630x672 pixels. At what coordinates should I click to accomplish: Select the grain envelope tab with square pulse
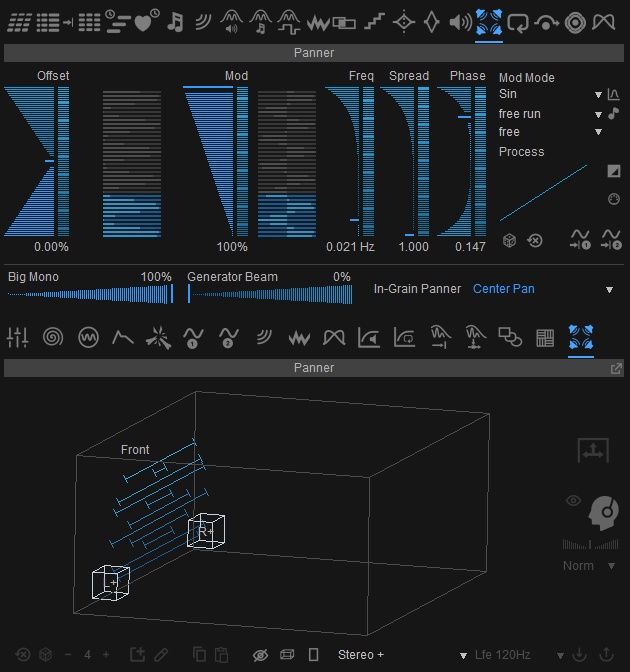tap(288, 22)
